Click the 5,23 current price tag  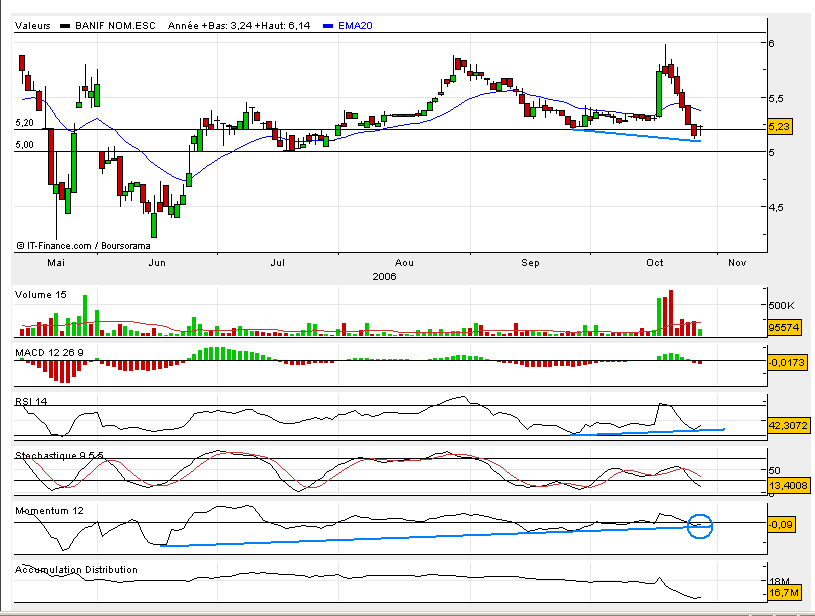779,126
